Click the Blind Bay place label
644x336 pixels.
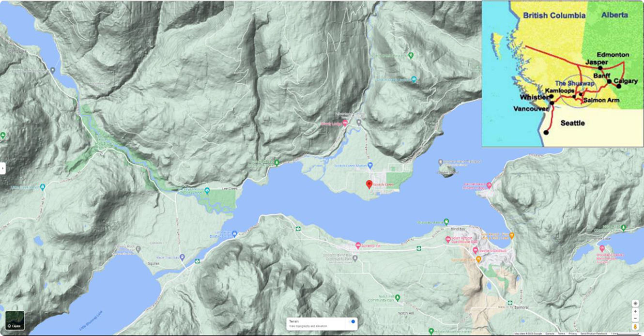click(x=458, y=229)
